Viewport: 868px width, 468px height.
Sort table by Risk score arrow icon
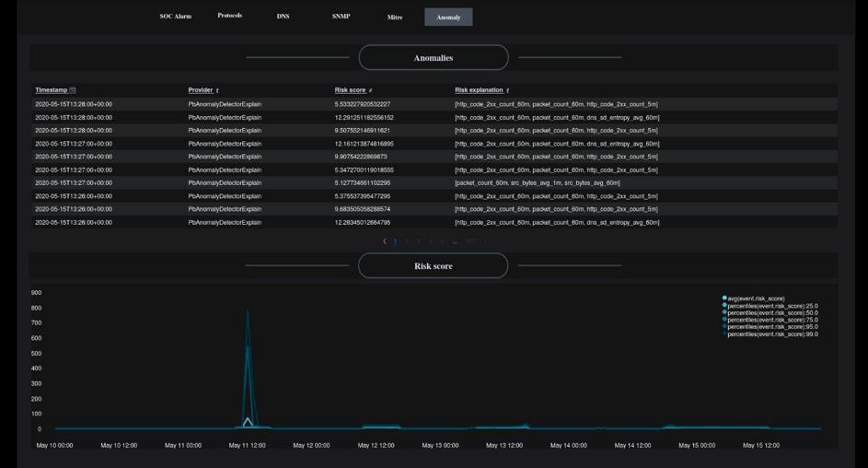point(370,90)
